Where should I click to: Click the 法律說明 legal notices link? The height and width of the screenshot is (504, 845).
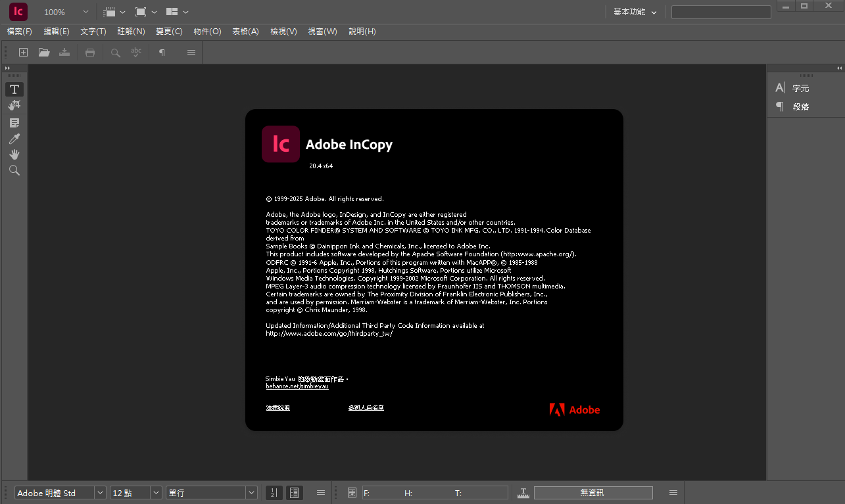278,407
